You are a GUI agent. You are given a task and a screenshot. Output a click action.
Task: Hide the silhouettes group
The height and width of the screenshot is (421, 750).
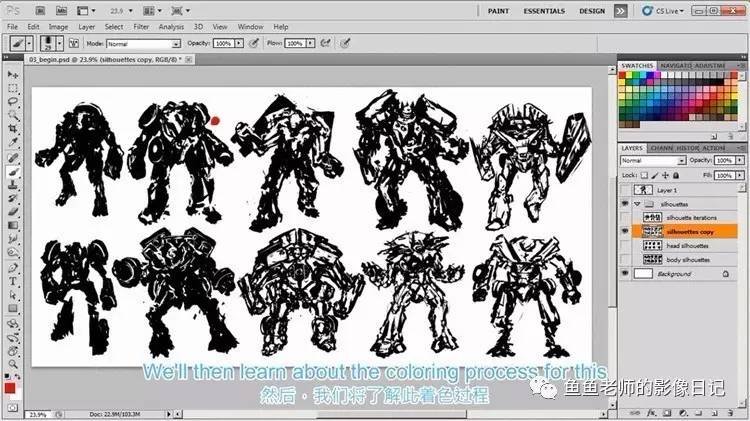tap(625, 204)
